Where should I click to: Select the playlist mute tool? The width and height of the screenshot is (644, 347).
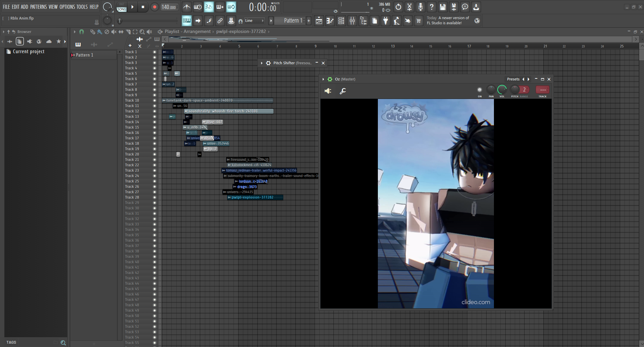coord(114,32)
